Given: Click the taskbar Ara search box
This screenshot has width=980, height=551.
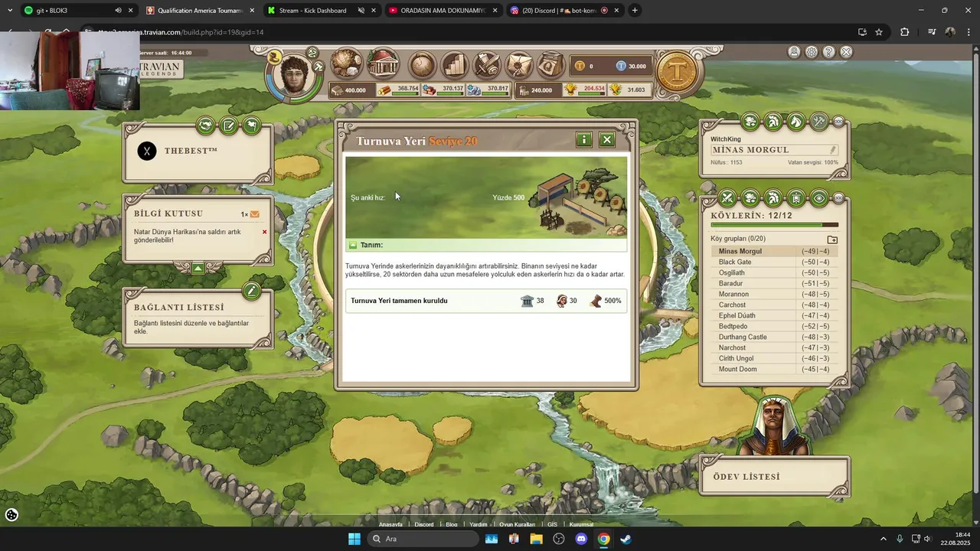Looking at the screenshot, I should pos(423,539).
